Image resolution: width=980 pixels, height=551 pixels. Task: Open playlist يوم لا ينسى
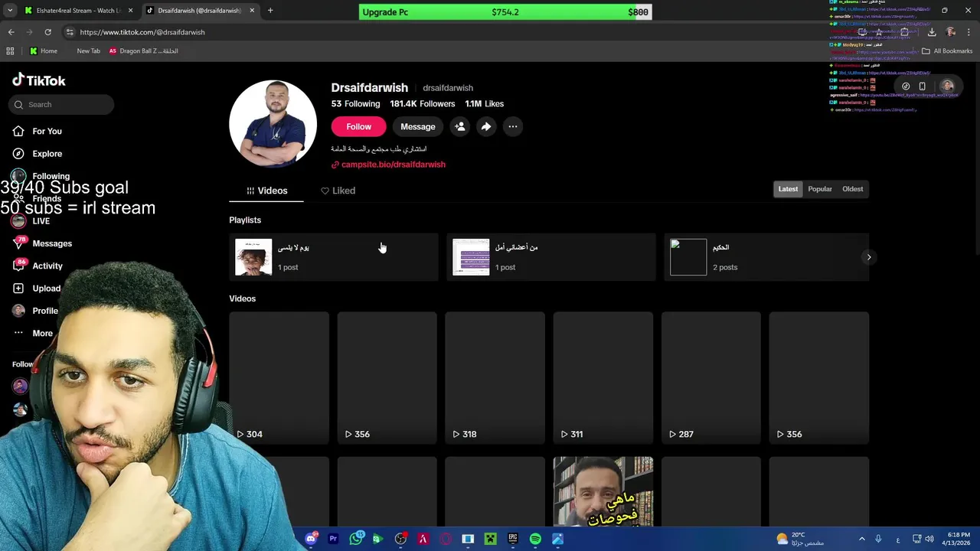334,257
